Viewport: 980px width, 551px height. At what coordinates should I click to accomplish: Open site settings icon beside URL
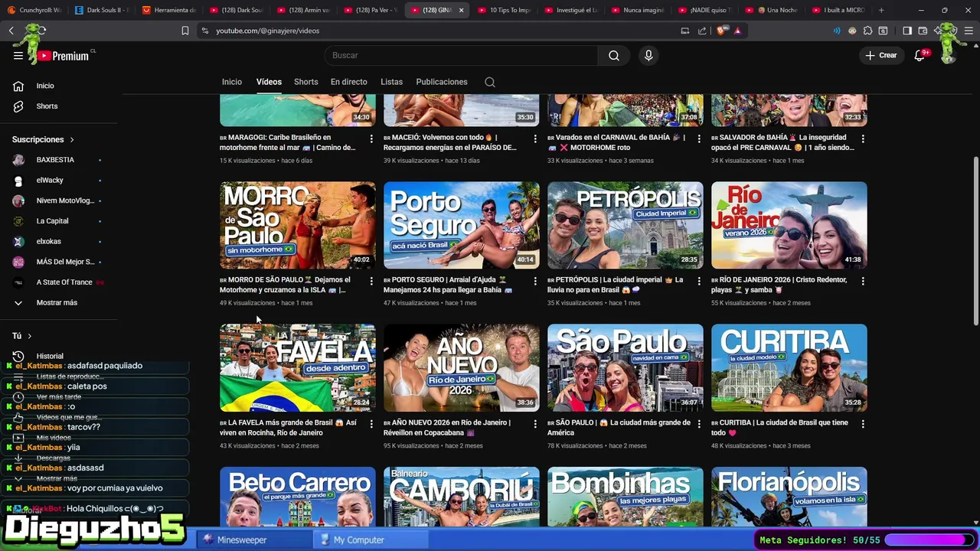click(204, 31)
